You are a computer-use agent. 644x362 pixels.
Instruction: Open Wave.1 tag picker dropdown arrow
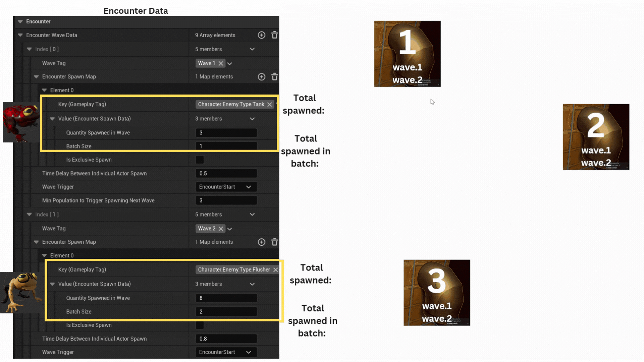(230, 64)
